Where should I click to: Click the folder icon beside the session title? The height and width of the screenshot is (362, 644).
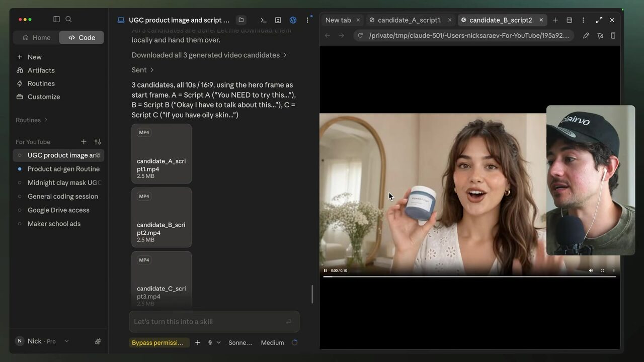pos(241,20)
